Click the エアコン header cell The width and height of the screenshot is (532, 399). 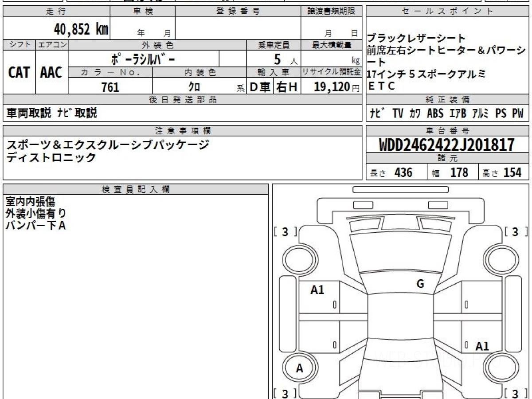(52, 45)
